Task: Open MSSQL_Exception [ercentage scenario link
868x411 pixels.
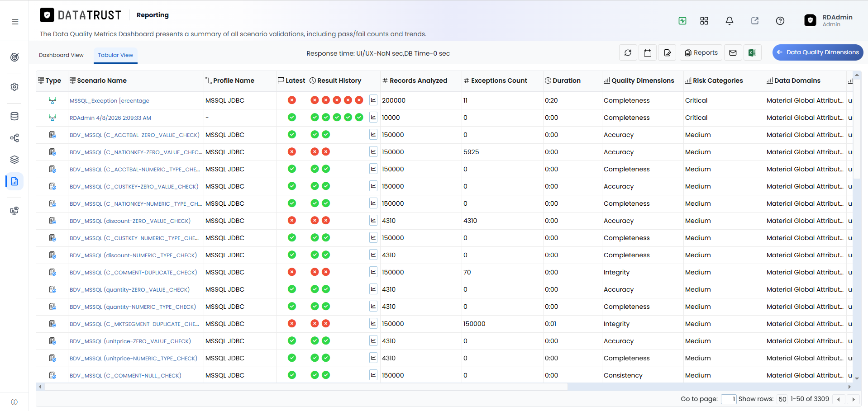Action: coord(110,100)
